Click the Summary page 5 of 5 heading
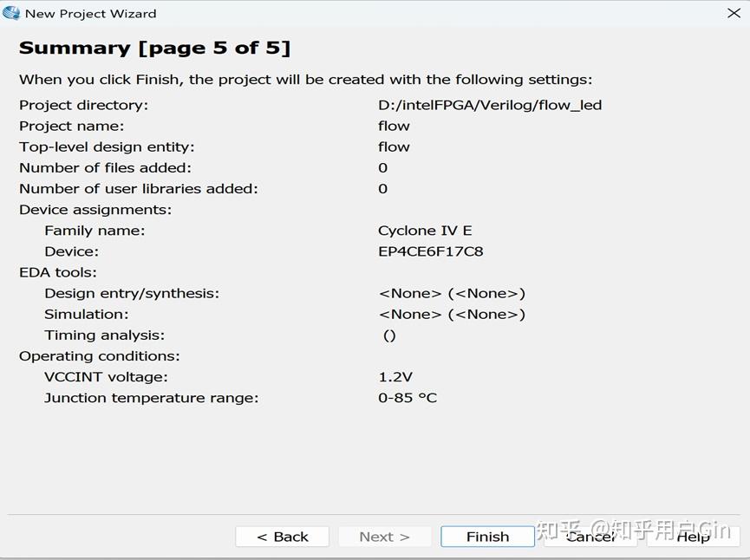This screenshot has height=560, width=750. pyautogui.click(x=154, y=49)
